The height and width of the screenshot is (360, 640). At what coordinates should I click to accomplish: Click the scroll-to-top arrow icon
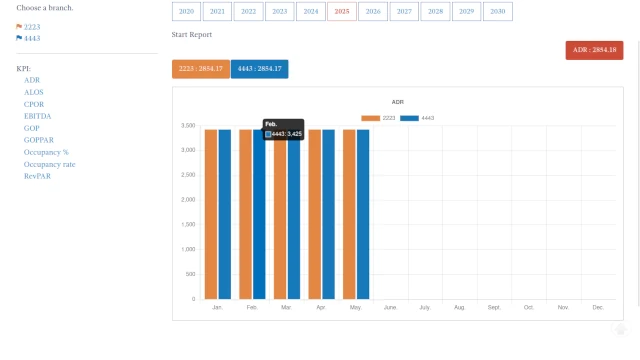(x=621, y=329)
